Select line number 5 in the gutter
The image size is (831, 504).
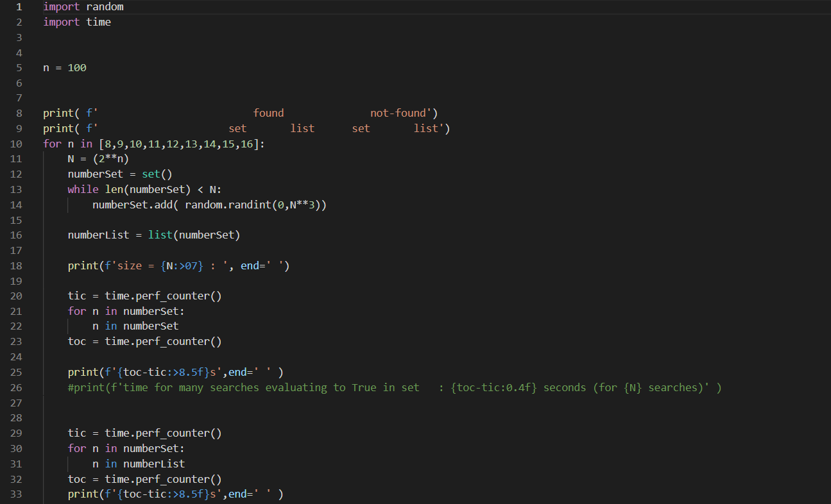19,67
